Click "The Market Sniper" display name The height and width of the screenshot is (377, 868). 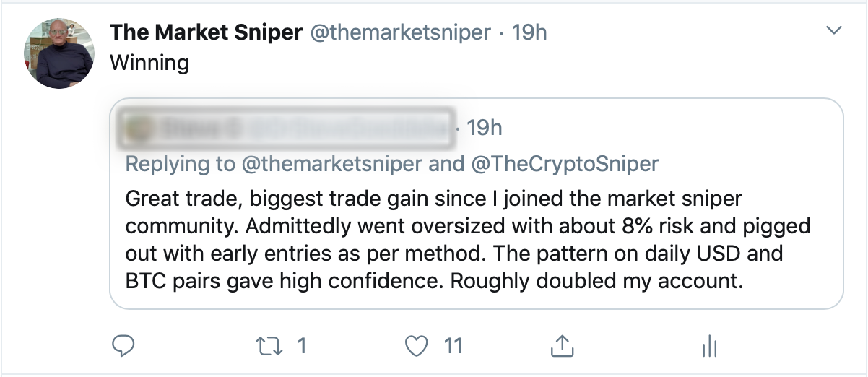click(206, 32)
